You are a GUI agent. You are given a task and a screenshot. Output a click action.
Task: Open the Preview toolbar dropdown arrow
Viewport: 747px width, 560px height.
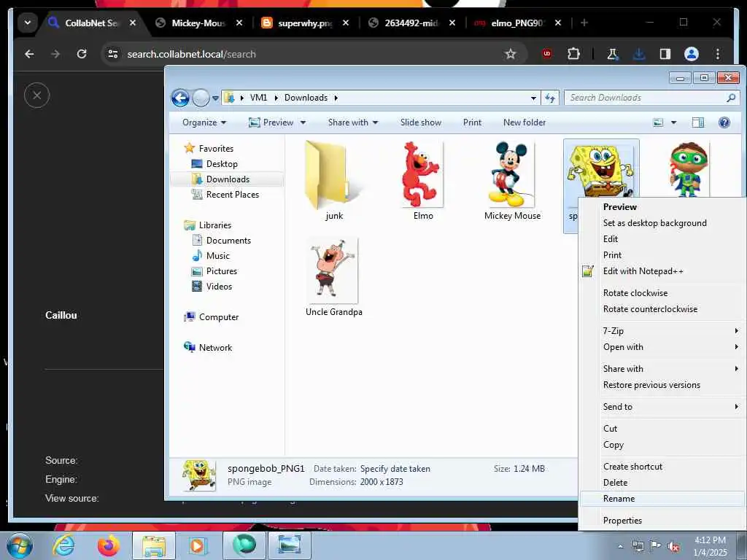[303, 122]
